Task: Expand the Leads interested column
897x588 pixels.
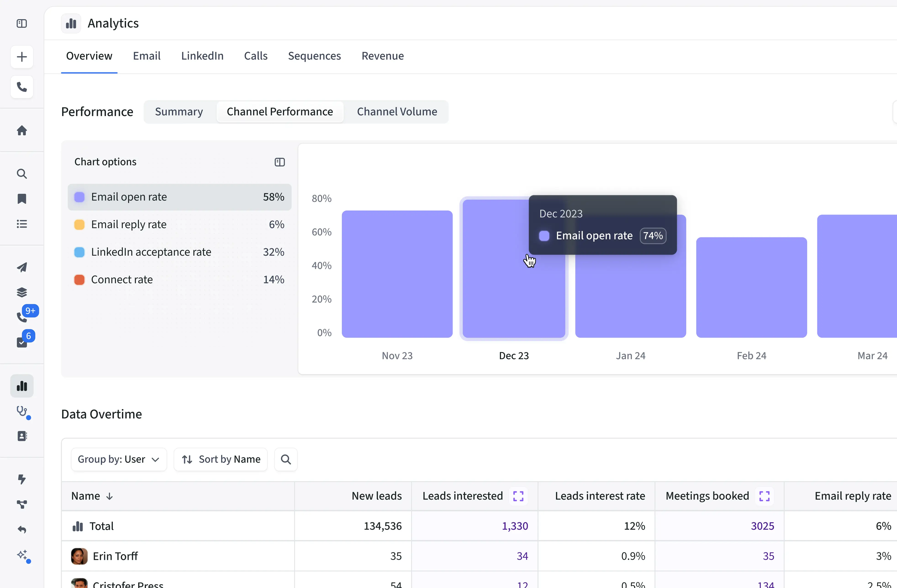Action: pyautogui.click(x=518, y=496)
